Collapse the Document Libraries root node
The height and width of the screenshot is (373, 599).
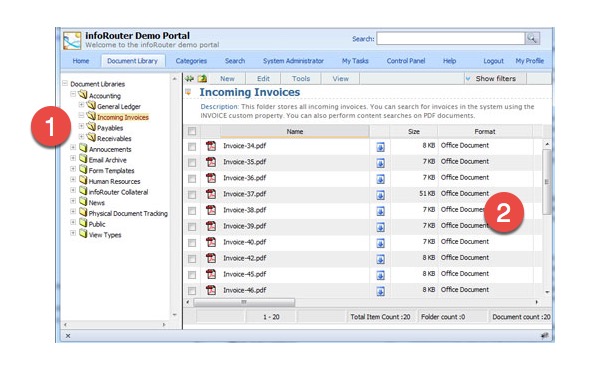pos(65,83)
